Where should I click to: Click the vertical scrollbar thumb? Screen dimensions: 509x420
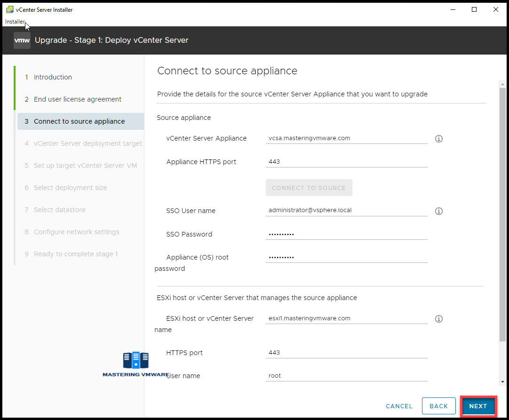(502, 214)
